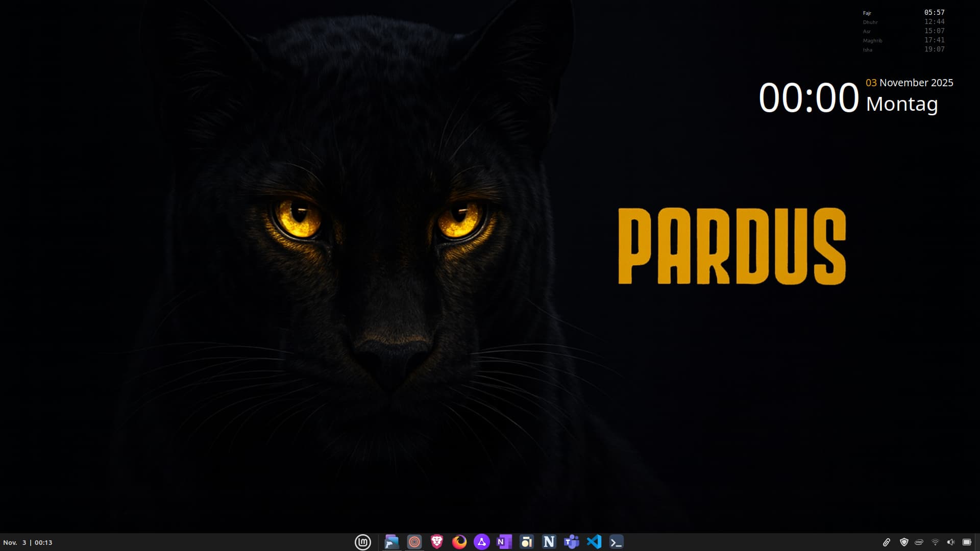
Task: Click the battery power indicator
Action: point(967,542)
